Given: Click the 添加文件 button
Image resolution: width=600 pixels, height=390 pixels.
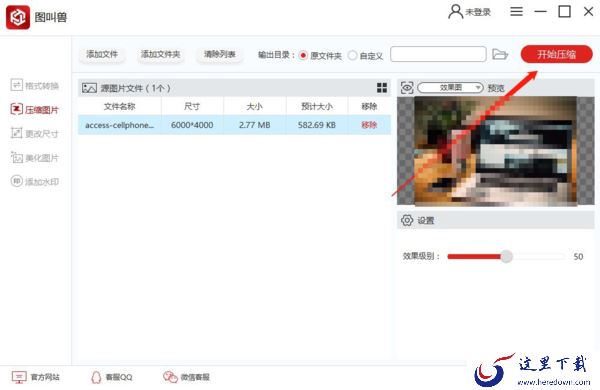Looking at the screenshot, I should 102,54.
